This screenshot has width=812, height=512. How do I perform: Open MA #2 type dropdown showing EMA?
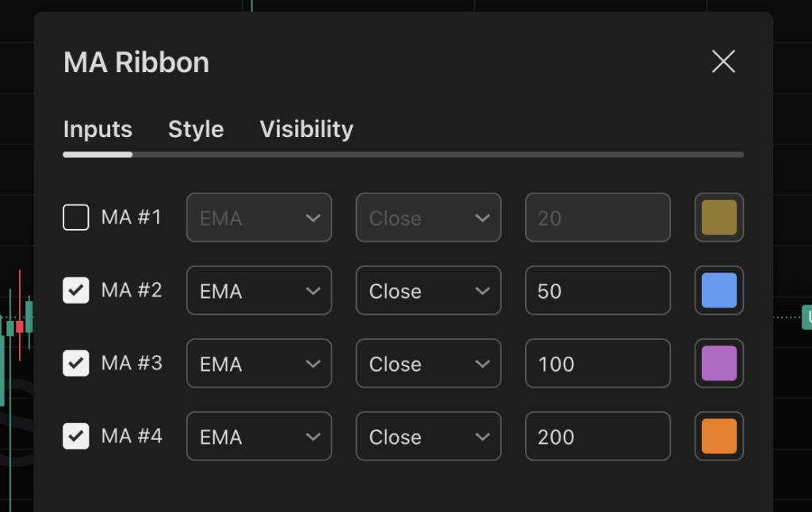[x=259, y=291]
